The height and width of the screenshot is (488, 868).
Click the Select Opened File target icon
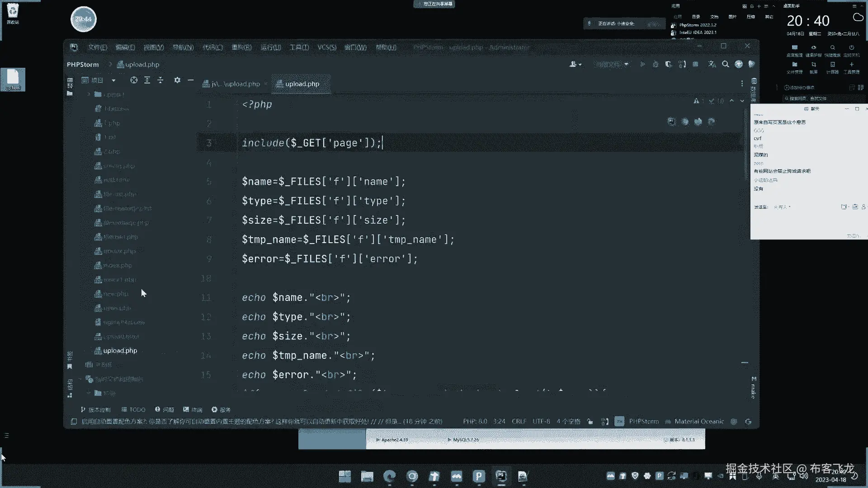(x=134, y=80)
